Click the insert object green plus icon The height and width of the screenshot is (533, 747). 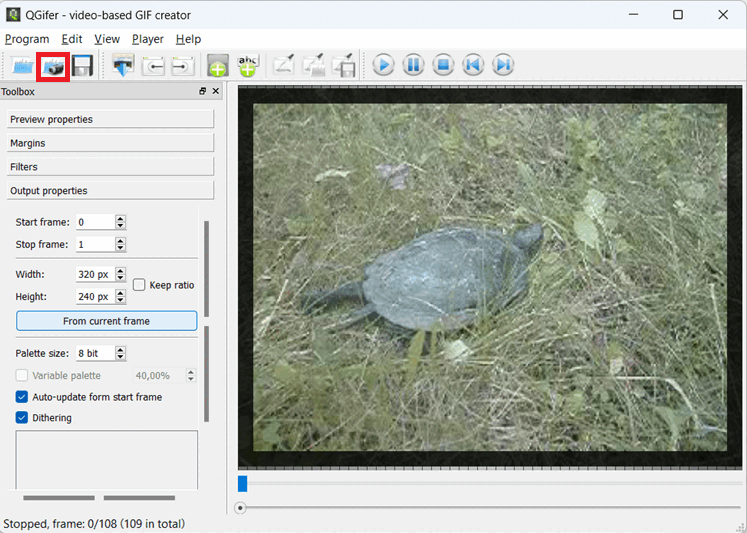(x=218, y=65)
